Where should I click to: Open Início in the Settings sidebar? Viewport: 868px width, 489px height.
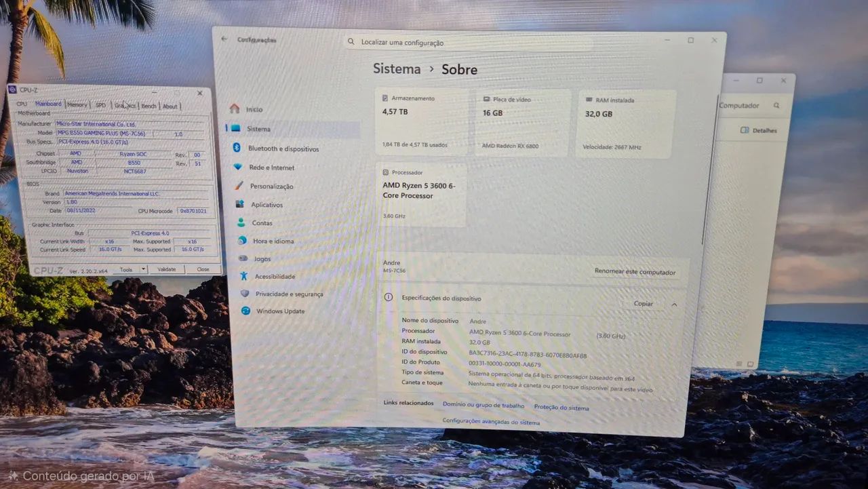pyautogui.click(x=248, y=109)
